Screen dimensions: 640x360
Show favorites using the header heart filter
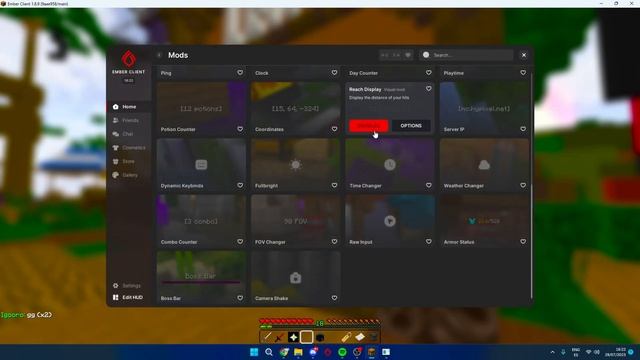(x=408, y=55)
